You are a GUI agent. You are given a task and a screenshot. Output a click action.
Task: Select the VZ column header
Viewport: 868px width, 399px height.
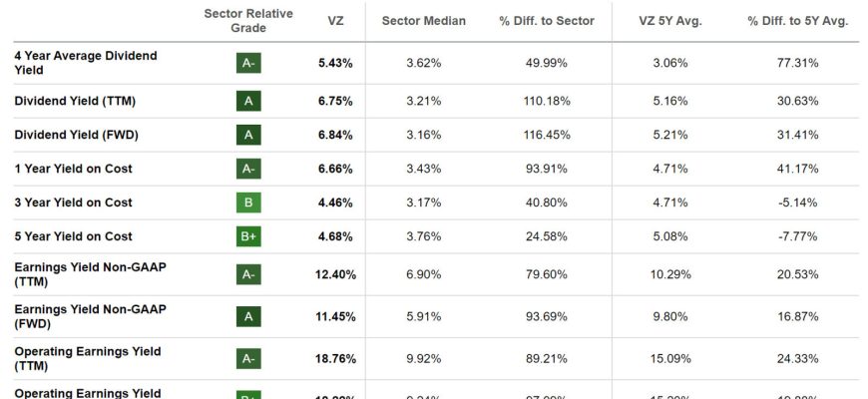(x=335, y=21)
